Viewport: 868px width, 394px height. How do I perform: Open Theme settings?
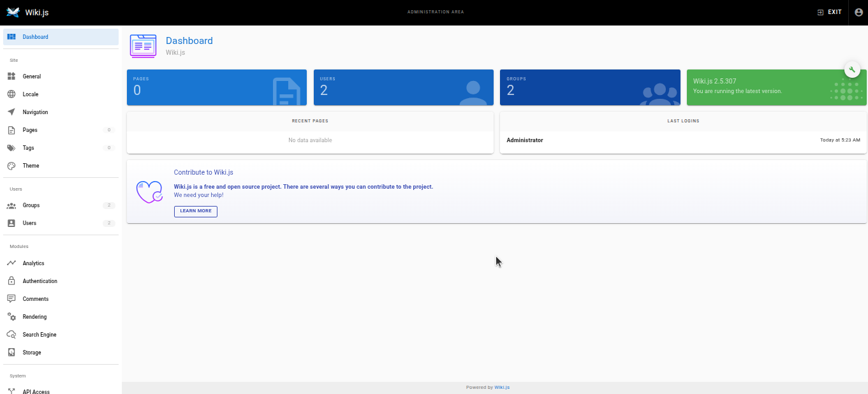point(61,166)
